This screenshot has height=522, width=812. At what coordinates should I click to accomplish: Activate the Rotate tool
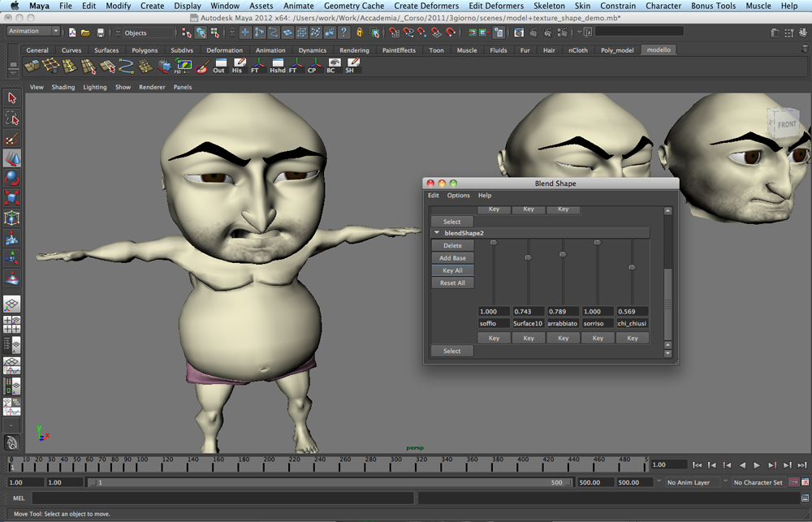pos(11,179)
